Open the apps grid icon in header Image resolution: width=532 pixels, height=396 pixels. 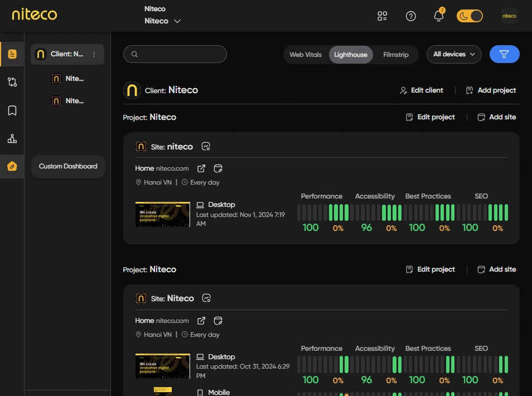382,16
